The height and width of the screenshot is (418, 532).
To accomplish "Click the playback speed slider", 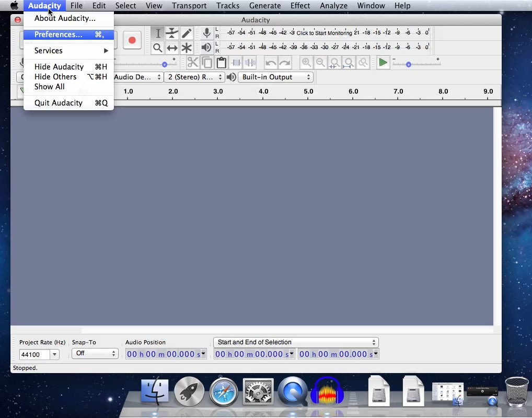I will (x=415, y=64).
